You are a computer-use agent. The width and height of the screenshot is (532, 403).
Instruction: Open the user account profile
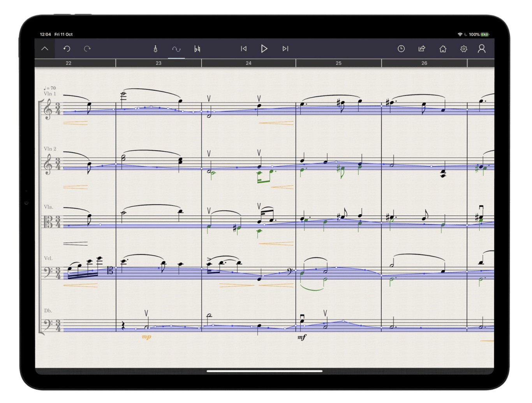(483, 48)
